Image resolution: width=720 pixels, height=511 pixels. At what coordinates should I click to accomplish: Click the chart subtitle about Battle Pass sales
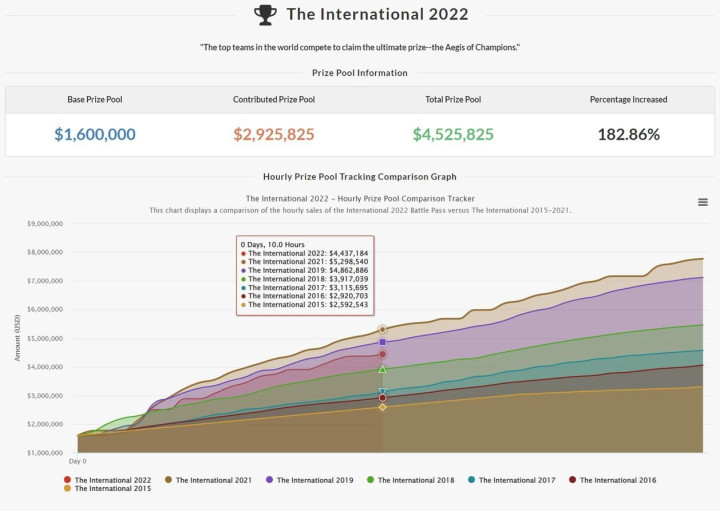[x=360, y=210]
